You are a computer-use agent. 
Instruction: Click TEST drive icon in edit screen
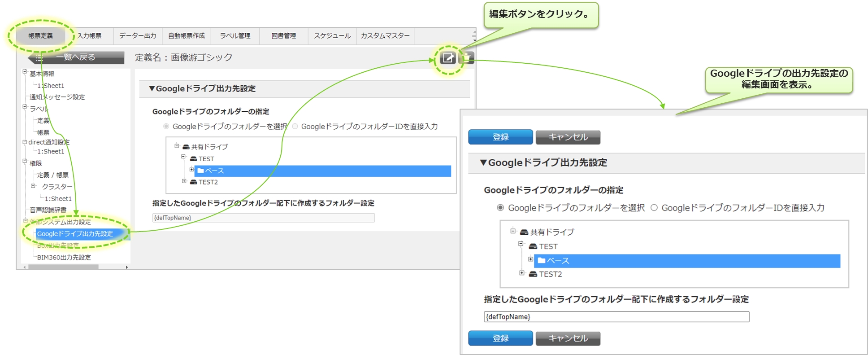click(533, 246)
